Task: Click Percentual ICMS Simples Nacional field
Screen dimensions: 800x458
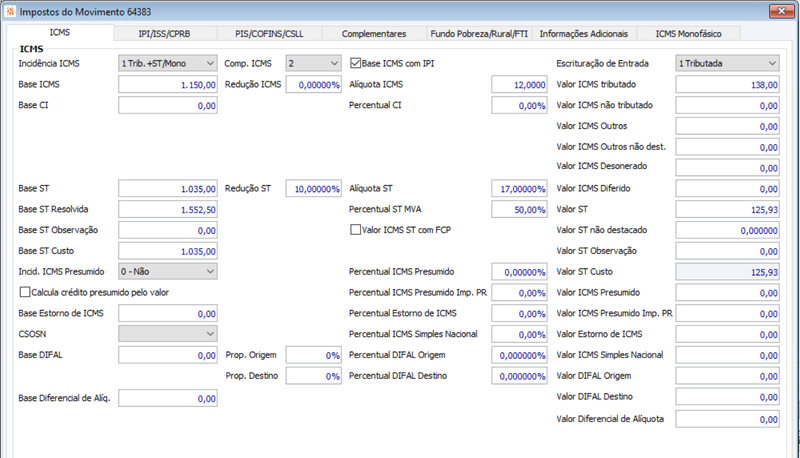Action: (519, 334)
